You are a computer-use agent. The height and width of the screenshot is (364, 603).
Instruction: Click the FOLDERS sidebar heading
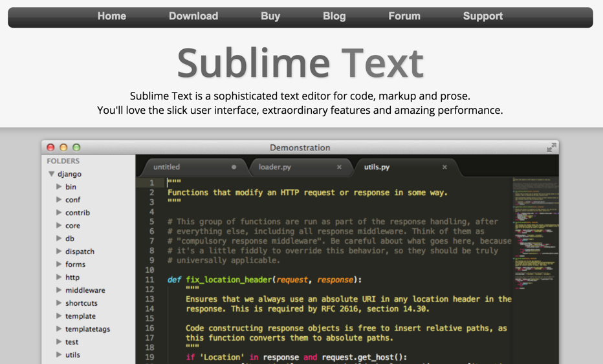pos(63,161)
